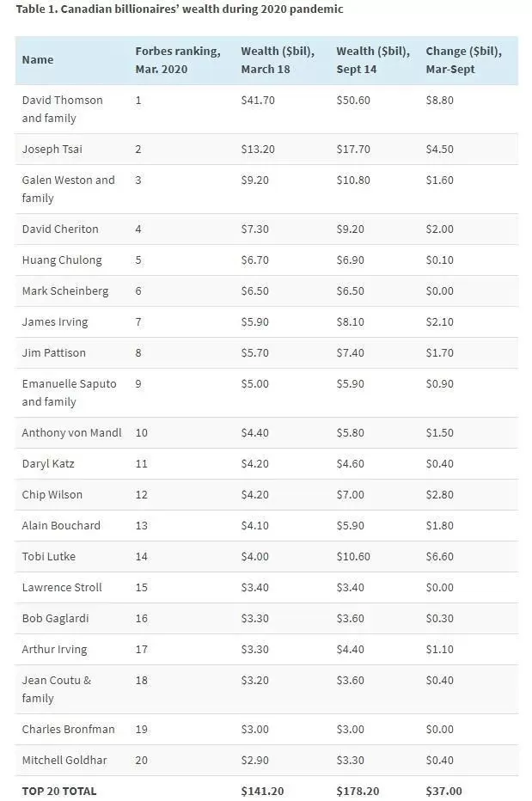Click the Name column header

pyautogui.click(x=37, y=60)
